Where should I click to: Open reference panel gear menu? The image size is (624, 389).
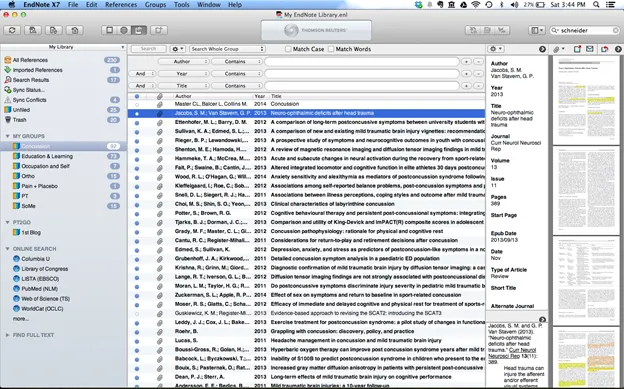(x=496, y=49)
